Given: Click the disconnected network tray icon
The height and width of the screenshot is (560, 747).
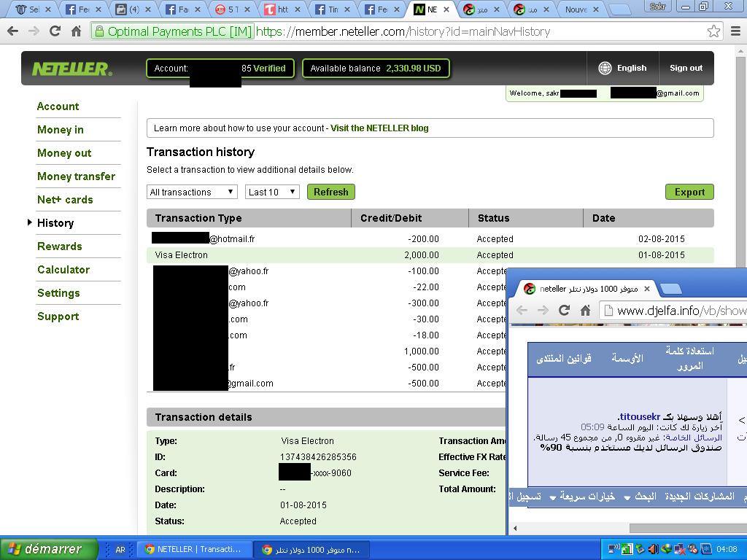Looking at the screenshot, I should point(679,549).
